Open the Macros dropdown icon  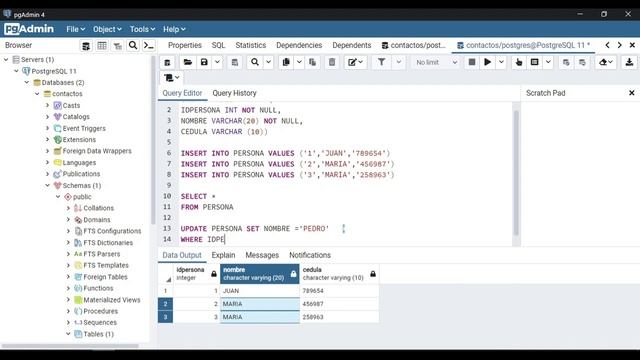coord(172,78)
